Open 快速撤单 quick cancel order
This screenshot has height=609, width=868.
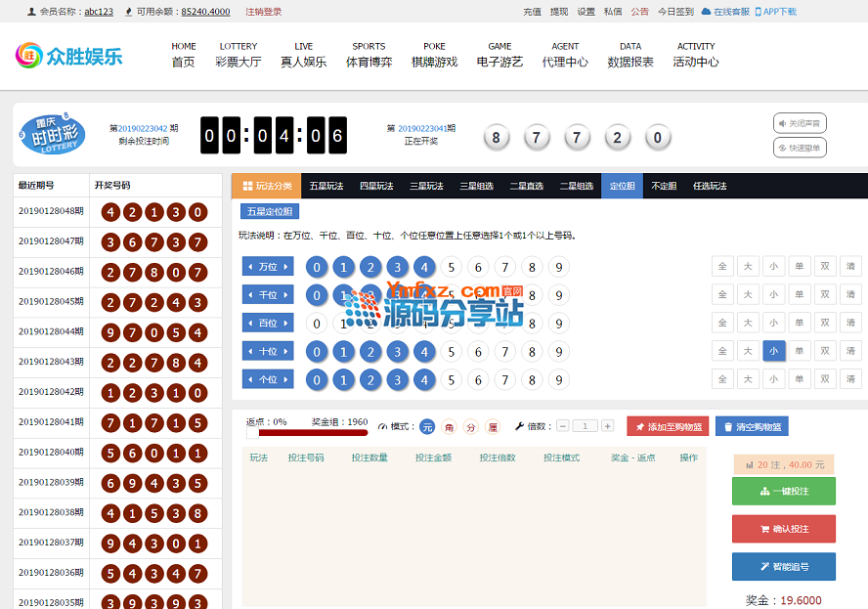800,148
